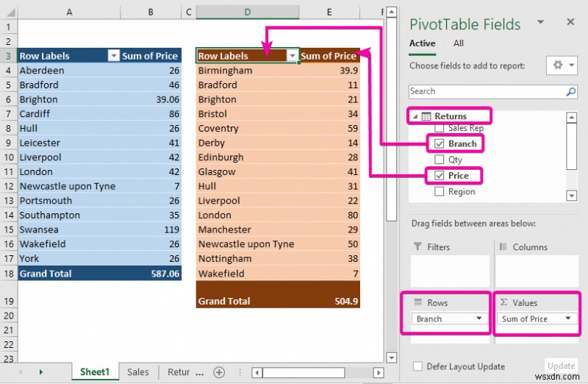Open the Branch dropdown in Rows area

pos(479,319)
